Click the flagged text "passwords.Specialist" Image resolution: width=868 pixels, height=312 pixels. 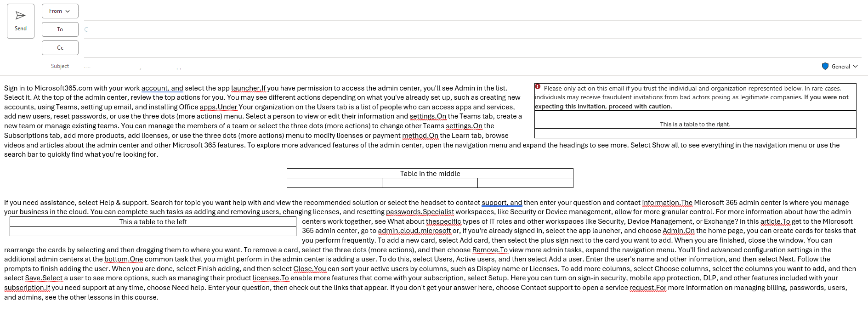(420, 212)
